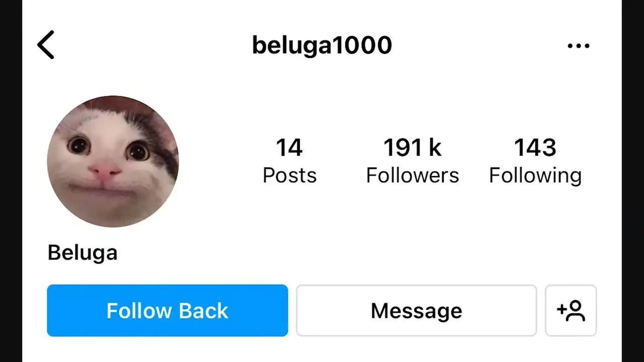Open the Followers label
Viewport: 644px width, 362px height.
(412, 175)
